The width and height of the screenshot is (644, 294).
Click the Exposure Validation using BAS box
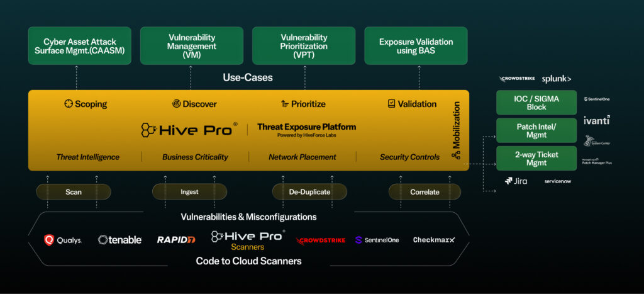(x=416, y=46)
